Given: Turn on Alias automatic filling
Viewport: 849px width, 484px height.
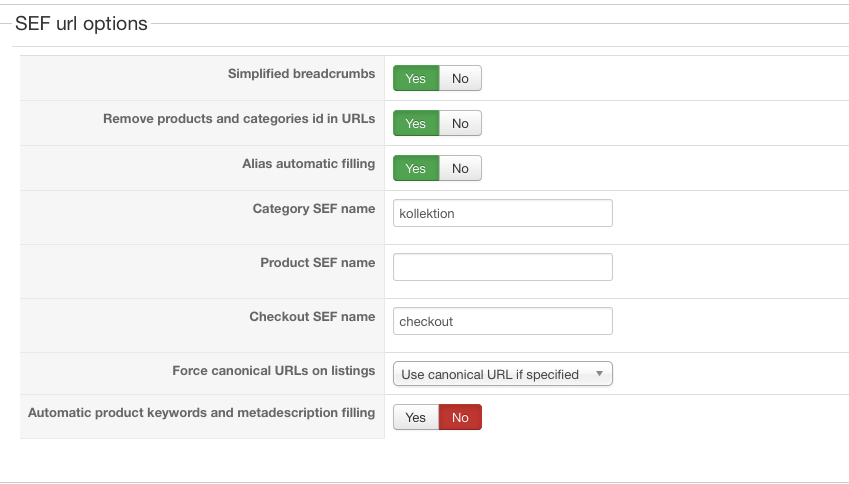Looking at the screenshot, I should click(x=416, y=168).
